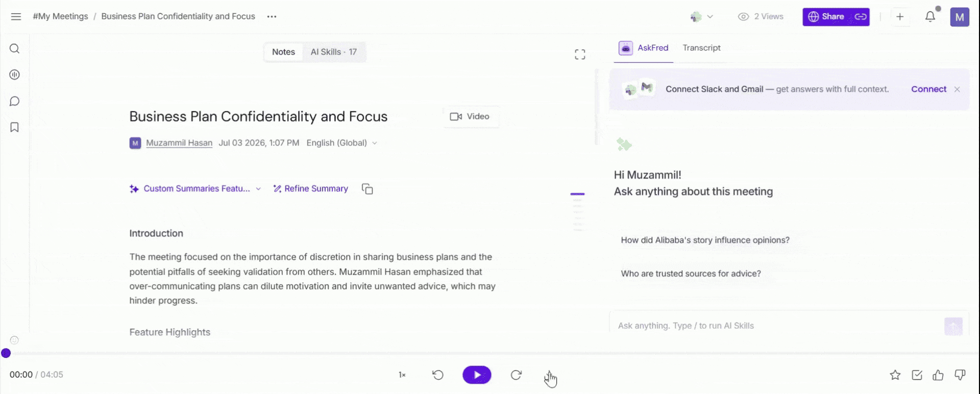Click the eye 2 Views indicator
The width and height of the screenshot is (980, 394).
click(x=761, y=16)
